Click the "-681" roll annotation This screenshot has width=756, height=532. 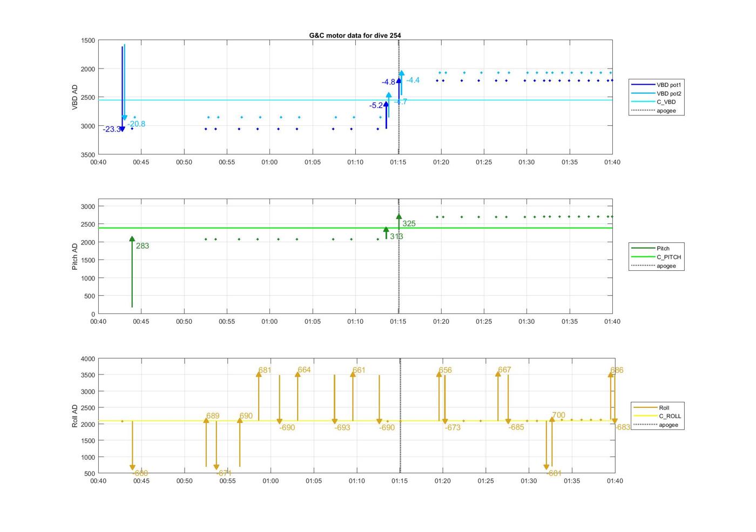click(554, 474)
